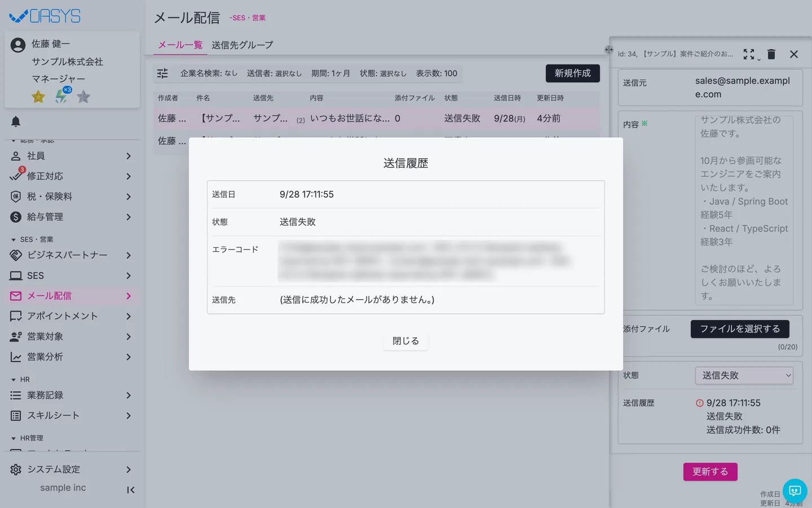Click the move handle on the detail panel
The height and width of the screenshot is (508, 812).
[609, 50]
